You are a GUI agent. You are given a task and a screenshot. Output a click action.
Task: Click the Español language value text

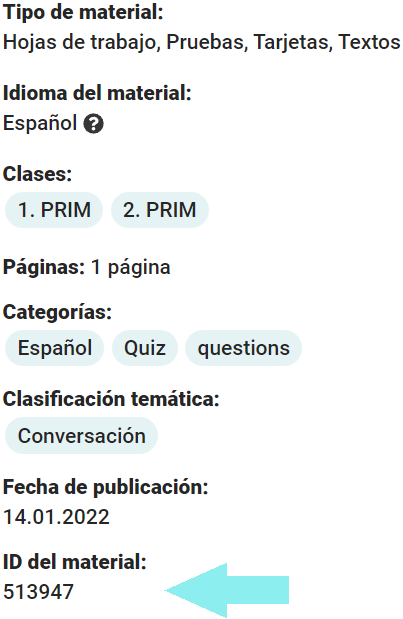coord(40,123)
